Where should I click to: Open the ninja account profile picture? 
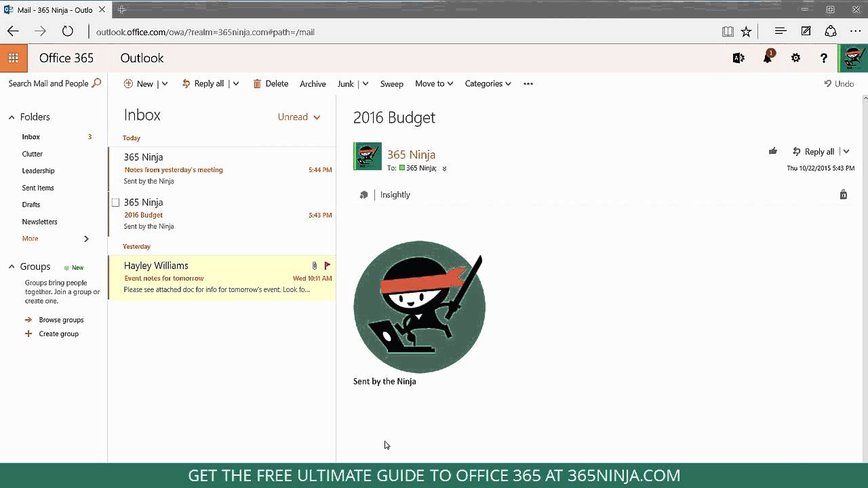tap(853, 58)
